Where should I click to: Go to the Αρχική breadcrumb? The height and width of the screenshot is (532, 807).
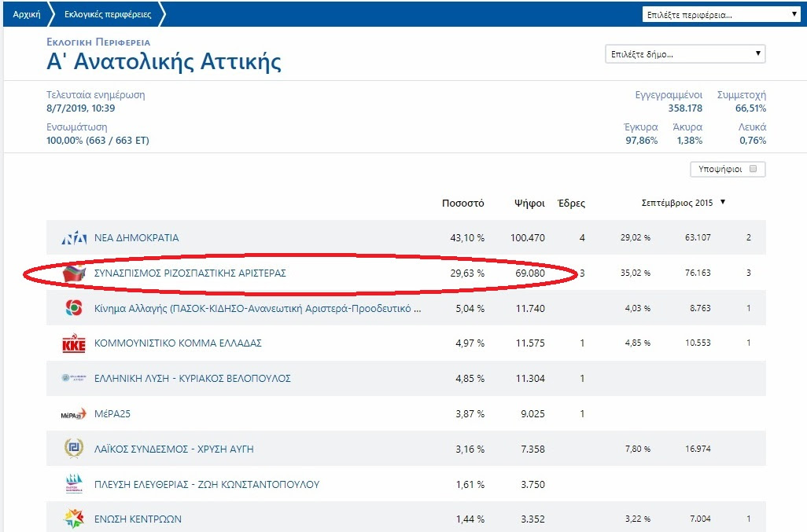click(x=27, y=14)
